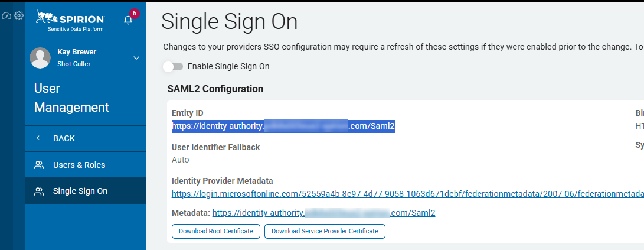Open the Metadata identity-authority Saml2 link

coord(323,213)
